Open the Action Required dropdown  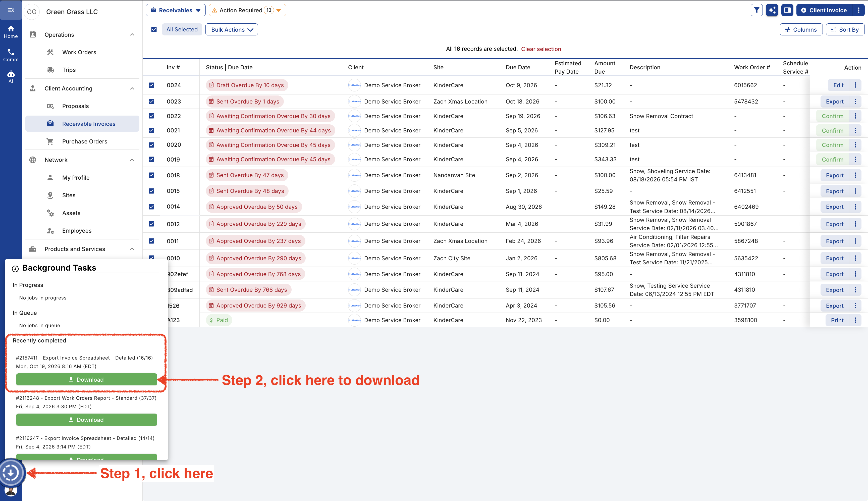click(x=247, y=10)
